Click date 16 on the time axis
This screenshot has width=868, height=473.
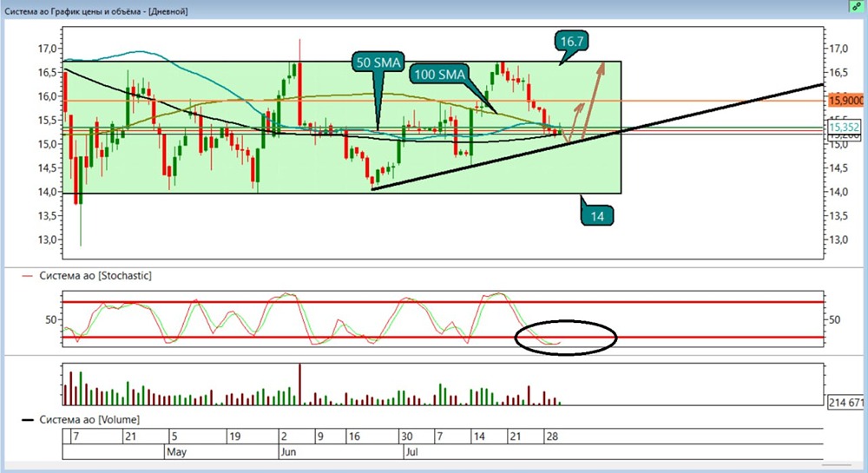[354, 437]
